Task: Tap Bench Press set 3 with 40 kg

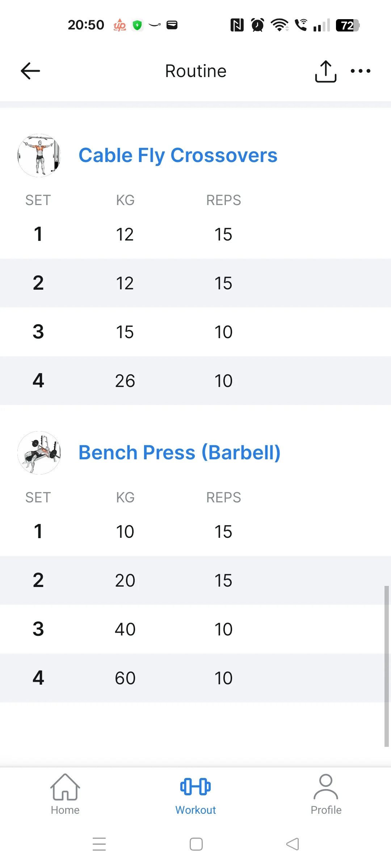Action: pyautogui.click(x=125, y=629)
